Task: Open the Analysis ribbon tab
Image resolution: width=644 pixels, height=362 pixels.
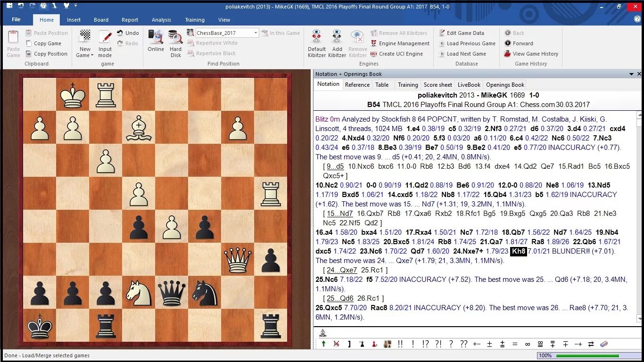Action: tap(161, 20)
